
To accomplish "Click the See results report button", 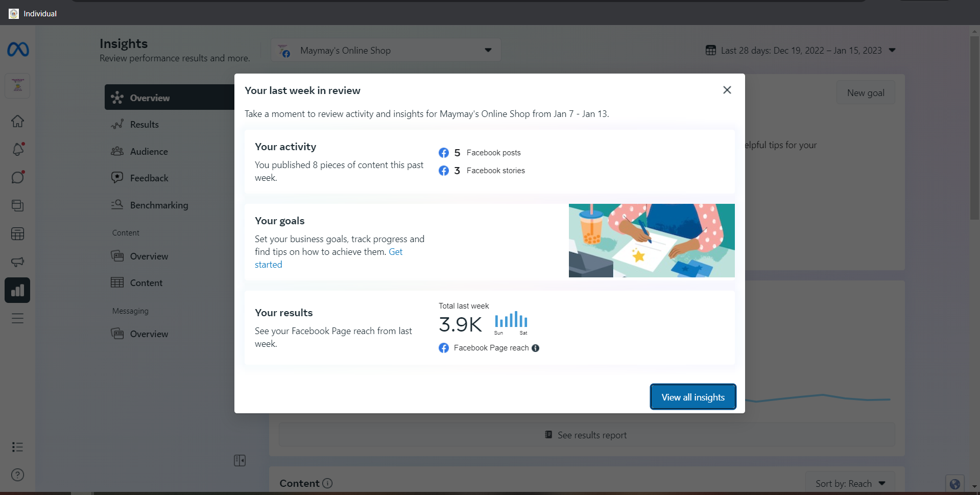I will (587, 435).
